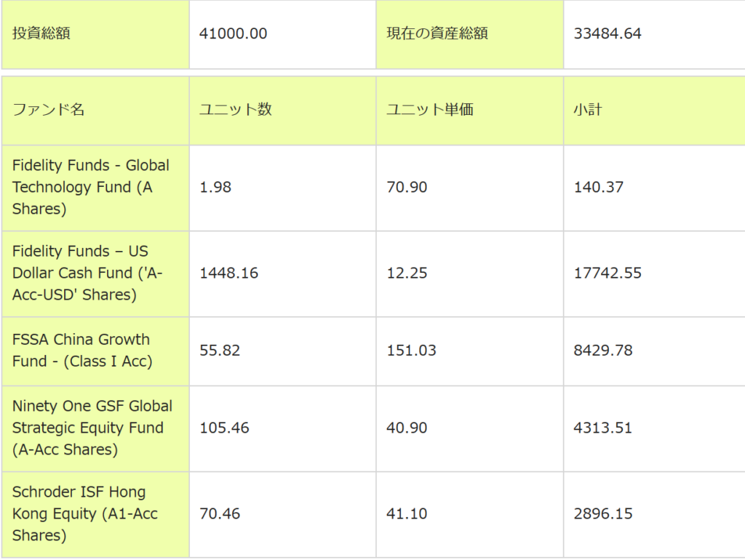Select Fidelity Global Technology Fund name
The image size is (745, 560).
click(91, 187)
